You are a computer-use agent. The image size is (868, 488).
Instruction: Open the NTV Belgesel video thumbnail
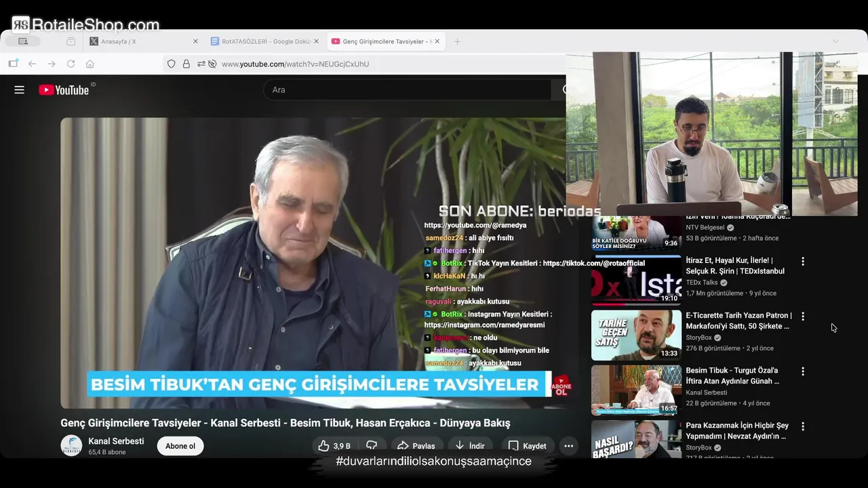636,233
